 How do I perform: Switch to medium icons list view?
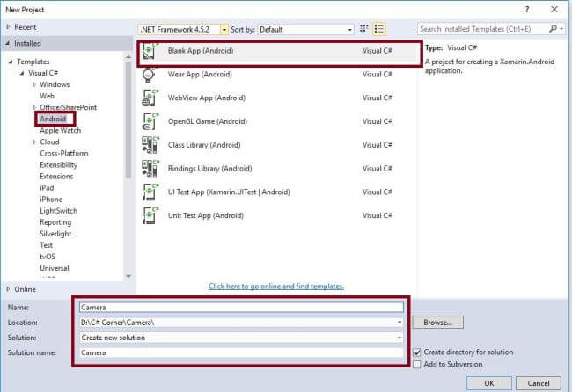(379, 29)
